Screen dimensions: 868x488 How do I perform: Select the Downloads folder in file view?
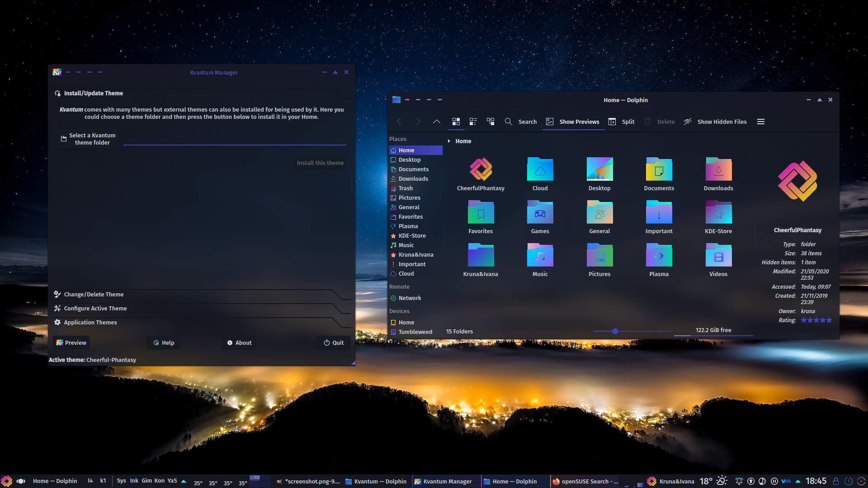718,169
